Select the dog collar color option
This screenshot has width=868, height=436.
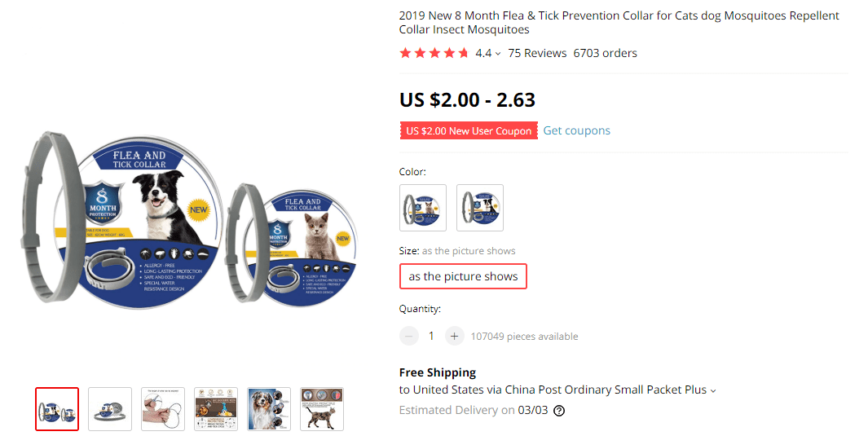(x=480, y=208)
